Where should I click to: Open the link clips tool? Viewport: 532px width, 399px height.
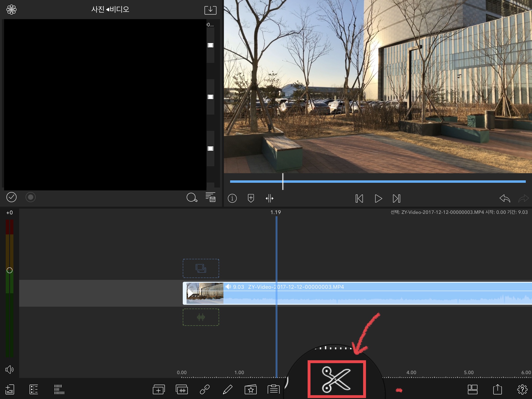point(205,389)
